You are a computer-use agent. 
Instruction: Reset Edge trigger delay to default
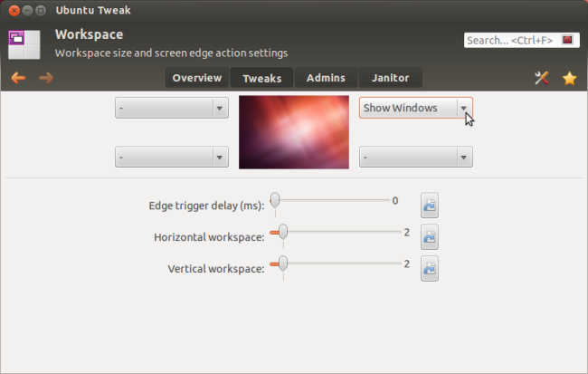(x=430, y=206)
